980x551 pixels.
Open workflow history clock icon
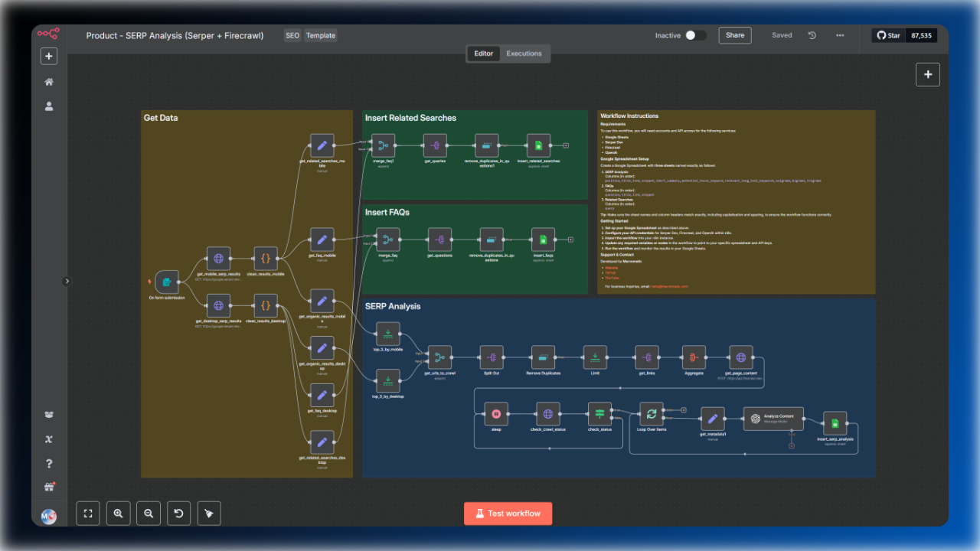point(812,35)
